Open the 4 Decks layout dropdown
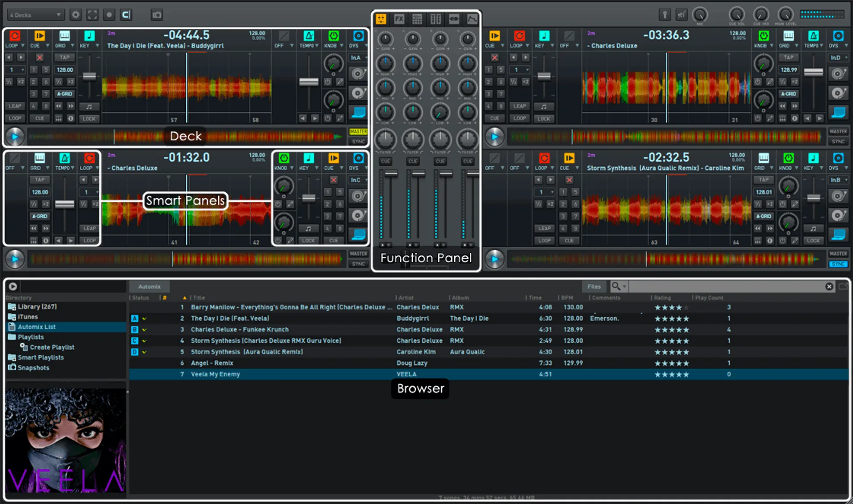 (36, 15)
